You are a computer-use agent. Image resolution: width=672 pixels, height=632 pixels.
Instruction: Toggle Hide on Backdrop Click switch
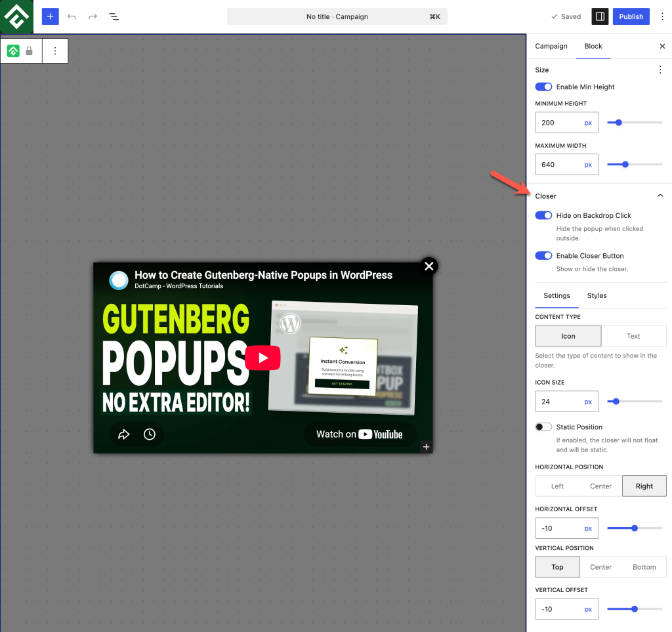point(543,215)
